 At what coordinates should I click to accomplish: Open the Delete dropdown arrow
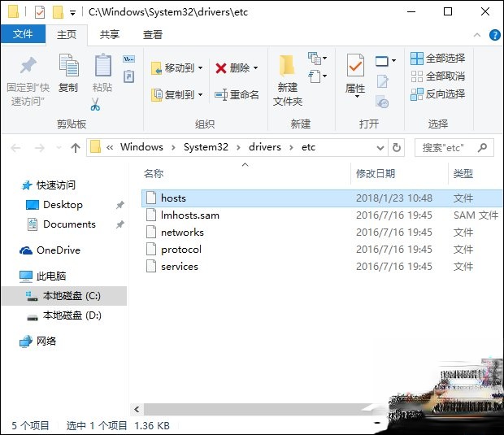pos(256,67)
